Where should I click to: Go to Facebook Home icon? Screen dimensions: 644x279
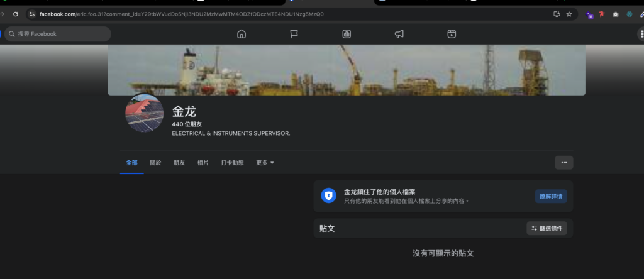[241, 34]
